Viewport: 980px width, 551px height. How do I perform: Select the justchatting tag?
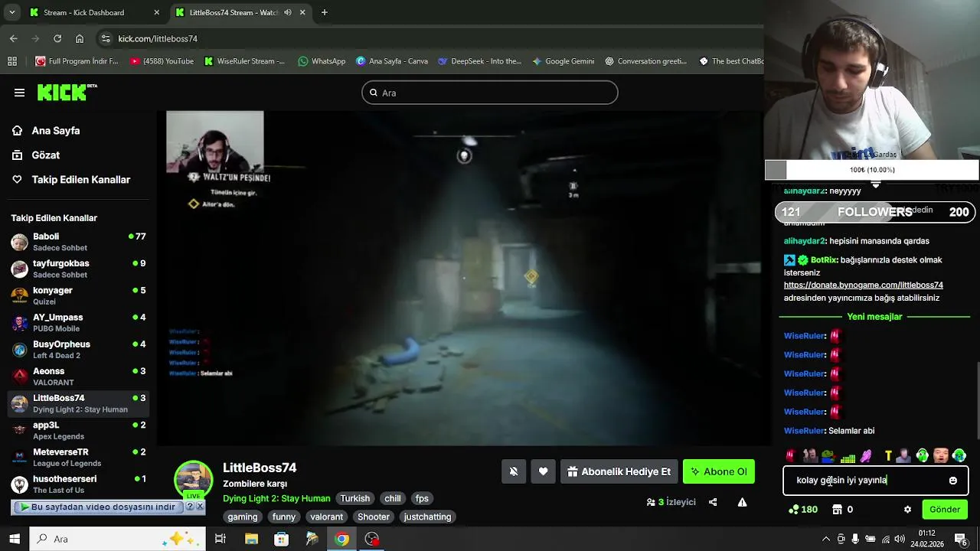427,517
